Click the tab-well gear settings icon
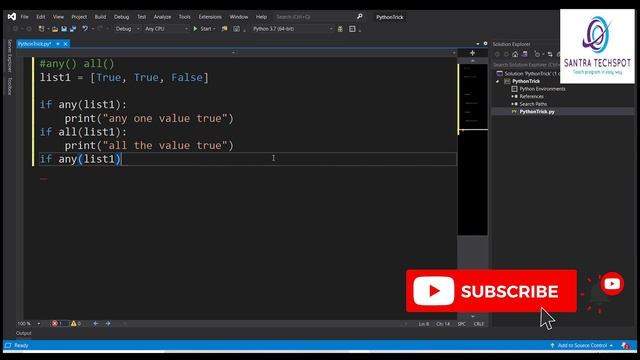640x360 pixels. click(x=485, y=43)
